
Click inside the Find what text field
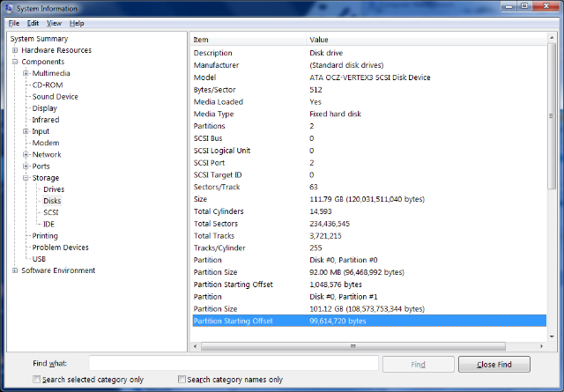[234, 364]
